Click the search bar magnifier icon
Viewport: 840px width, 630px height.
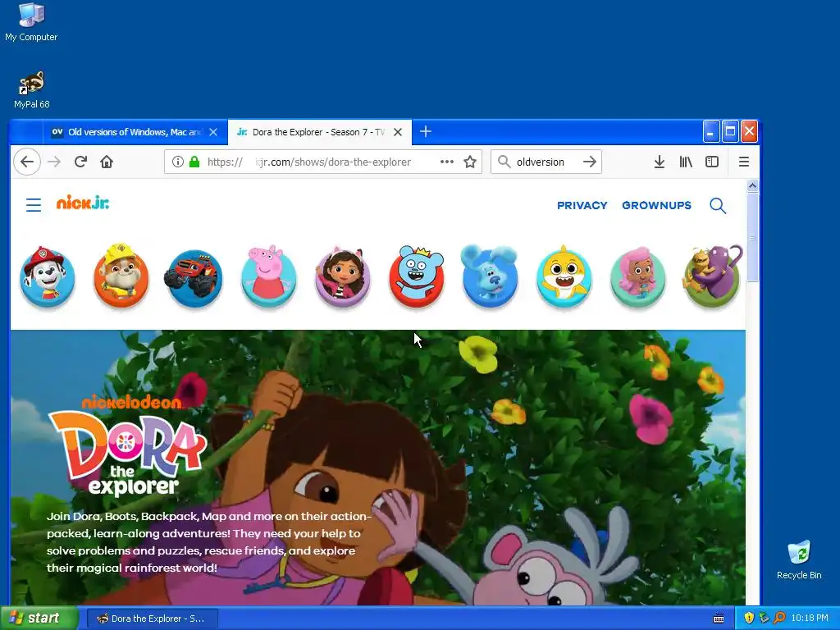(504, 162)
